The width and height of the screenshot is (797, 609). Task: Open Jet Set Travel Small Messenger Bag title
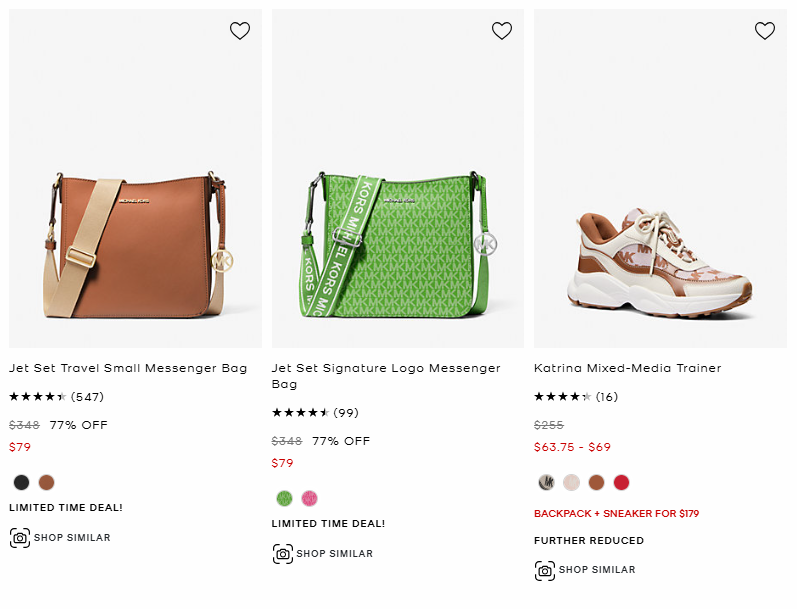pyautogui.click(x=128, y=368)
